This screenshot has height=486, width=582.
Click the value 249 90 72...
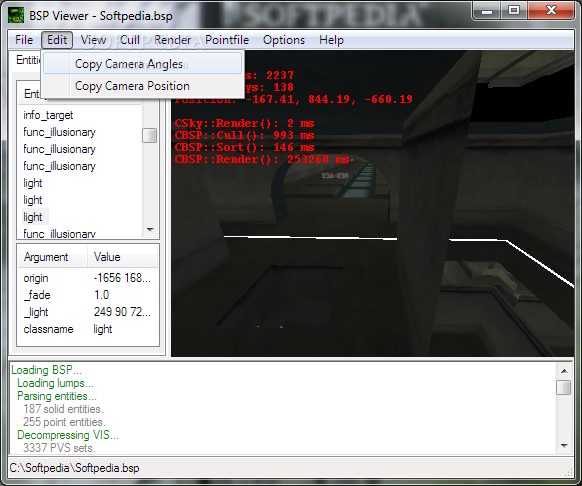(122, 312)
